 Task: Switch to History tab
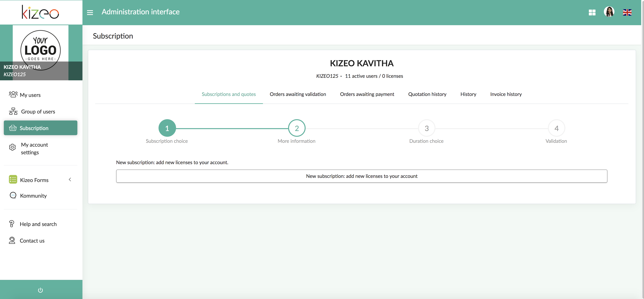[x=468, y=94]
